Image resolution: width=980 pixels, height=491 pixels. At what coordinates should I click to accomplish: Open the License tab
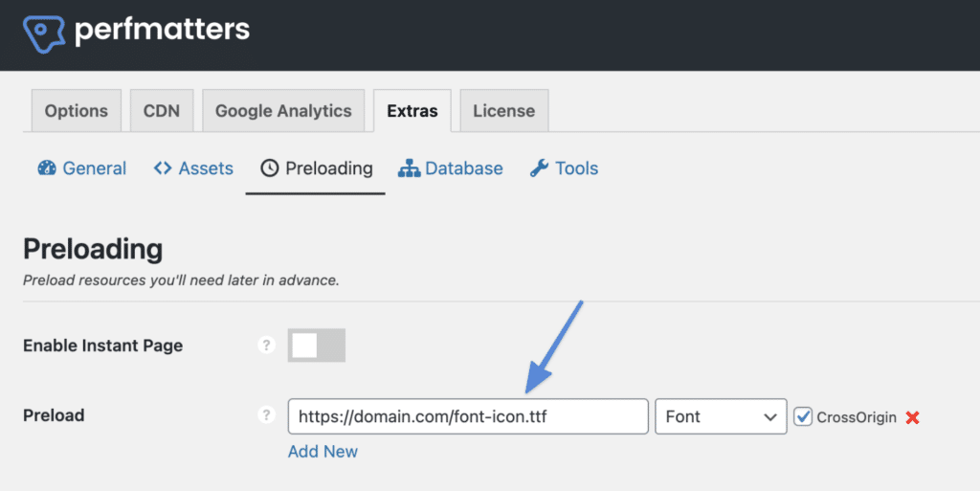[504, 111]
